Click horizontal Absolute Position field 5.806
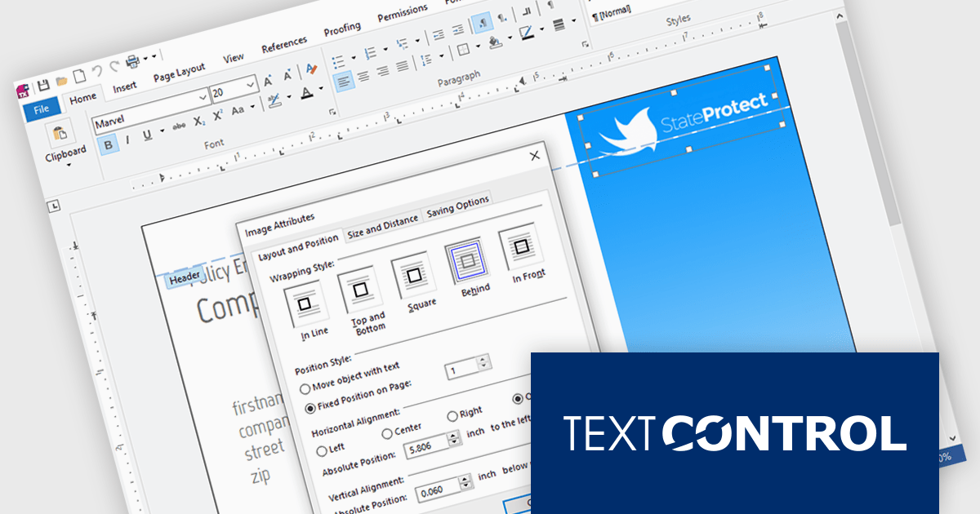This screenshot has height=514, width=980. click(433, 444)
